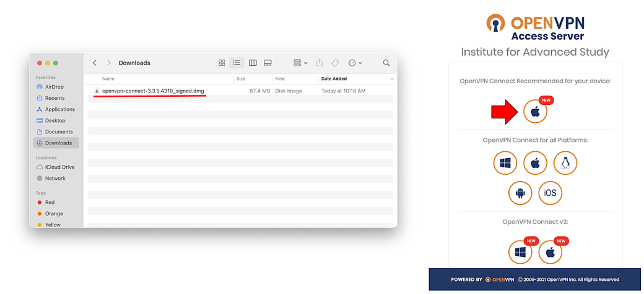Click the iOS download icon
644x294 pixels.
point(550,193)
